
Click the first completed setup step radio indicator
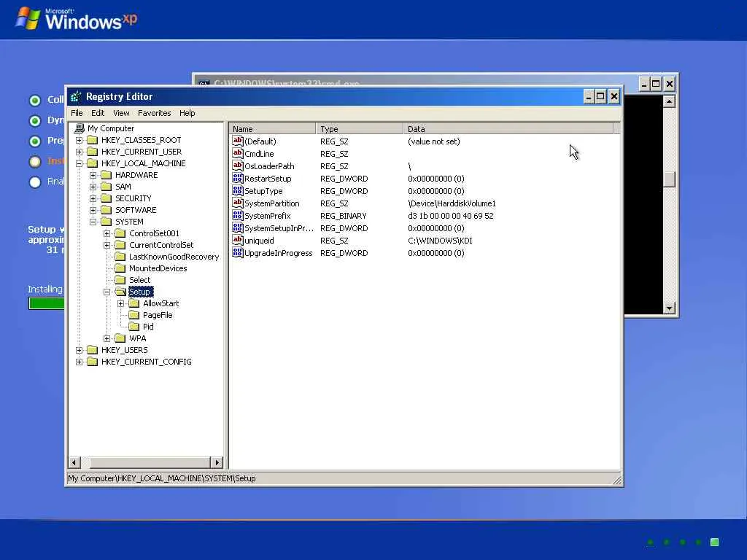click(35, 101)
